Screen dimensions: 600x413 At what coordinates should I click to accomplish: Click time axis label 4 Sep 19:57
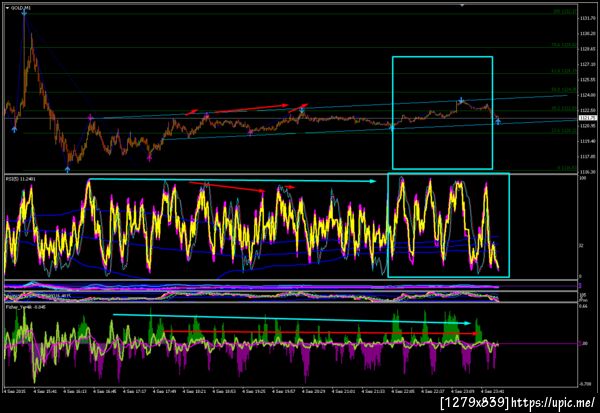point(284,392)
